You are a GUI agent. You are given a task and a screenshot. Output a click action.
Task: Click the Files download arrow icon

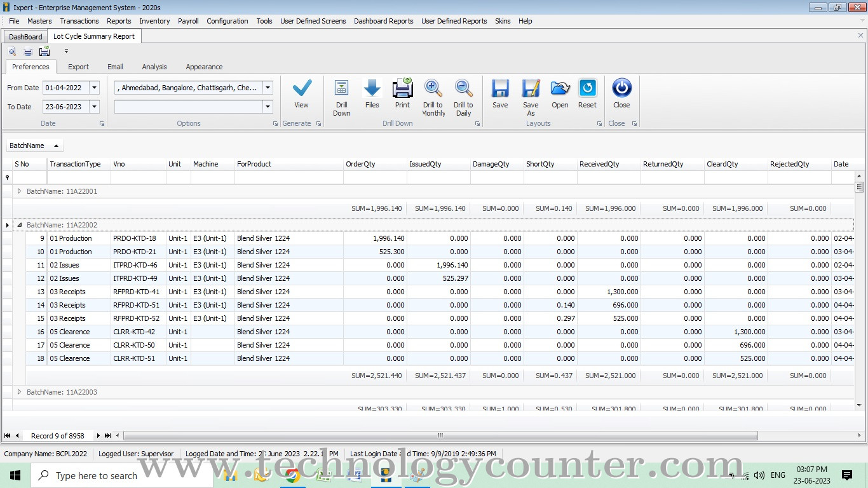coord(372,88)
